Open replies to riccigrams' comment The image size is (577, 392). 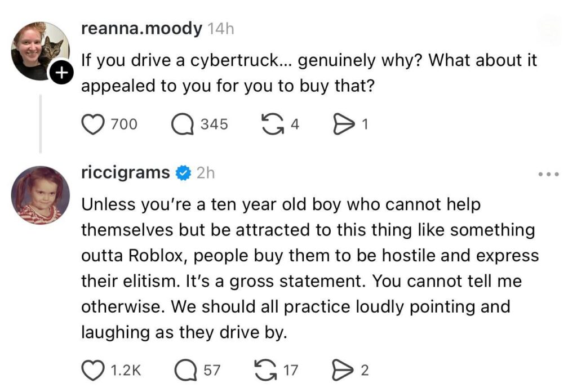(x=186, y=370)
